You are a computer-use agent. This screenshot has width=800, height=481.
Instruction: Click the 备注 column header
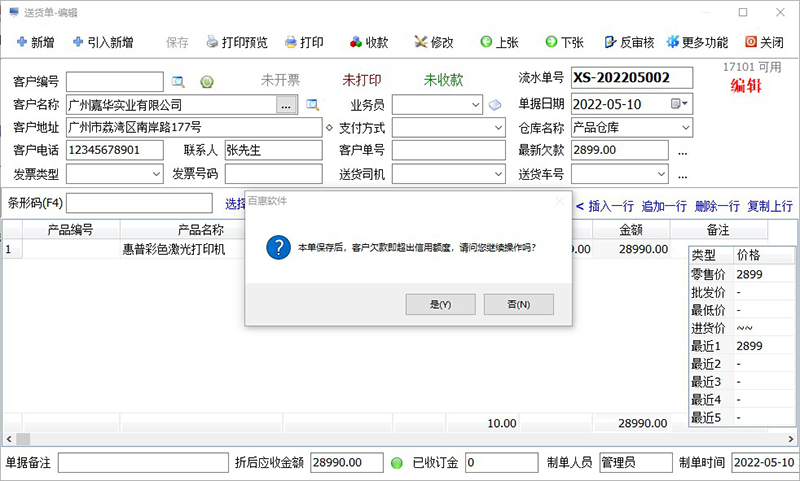click(718, 230)
